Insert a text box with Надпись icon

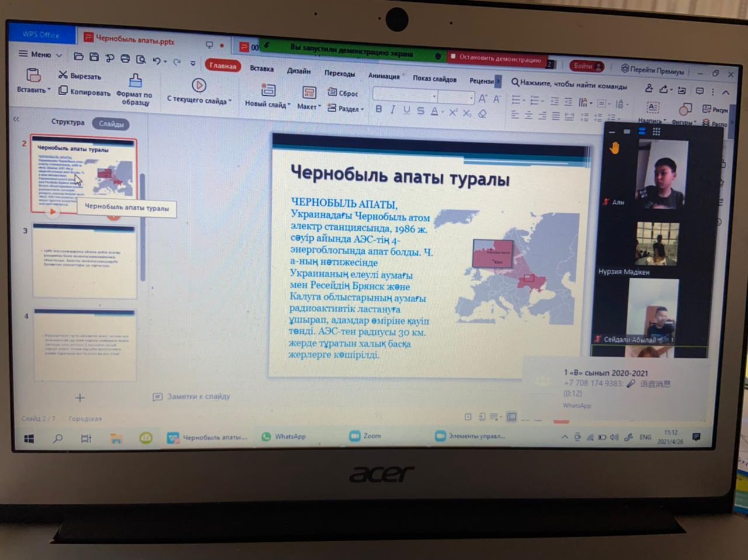[x=653, y=108]
